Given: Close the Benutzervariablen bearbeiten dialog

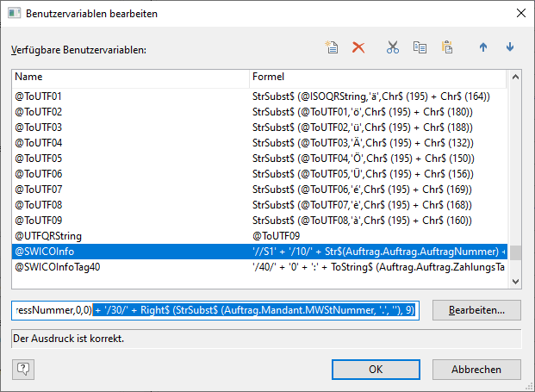Looking at the screenshot, I should pyautogui.click(x=520, y=13).
